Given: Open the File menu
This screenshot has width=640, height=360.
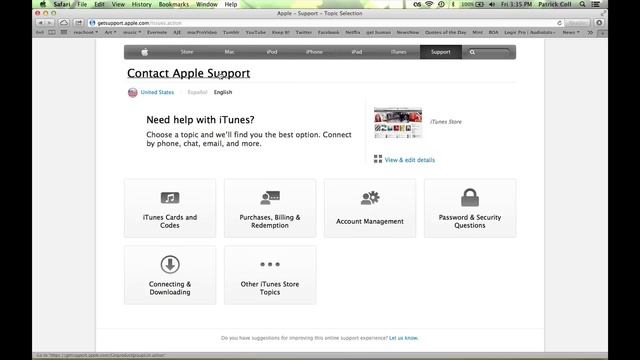Looking at the screenshot, I should (x=82, y=4).
